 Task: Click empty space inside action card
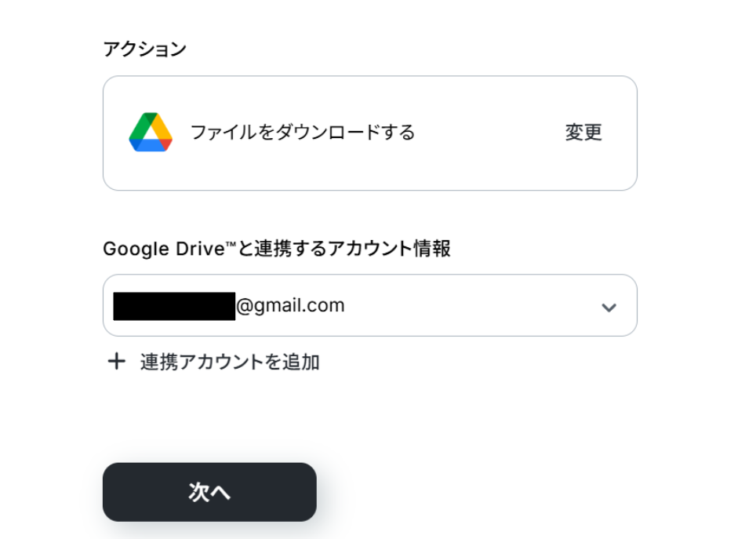coord(486,133)
